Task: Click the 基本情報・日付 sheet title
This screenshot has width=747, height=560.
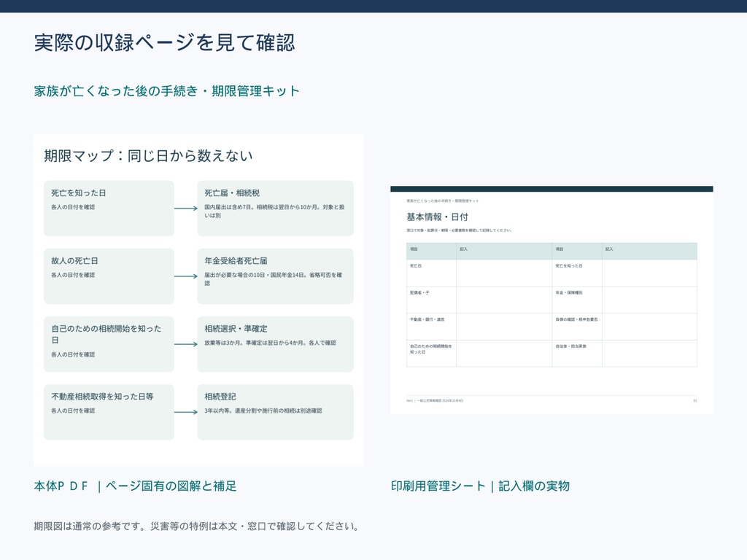Action: coord(438,217)
